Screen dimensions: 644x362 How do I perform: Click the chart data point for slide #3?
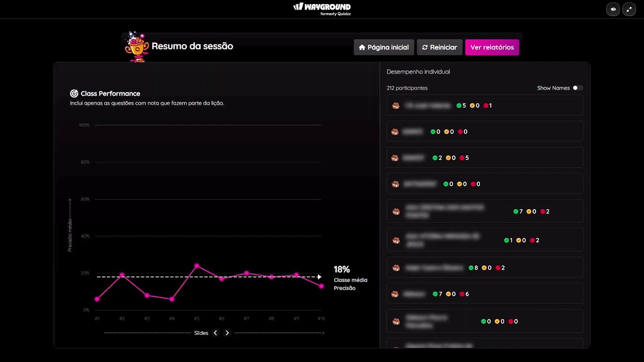[x=147, y=295]
